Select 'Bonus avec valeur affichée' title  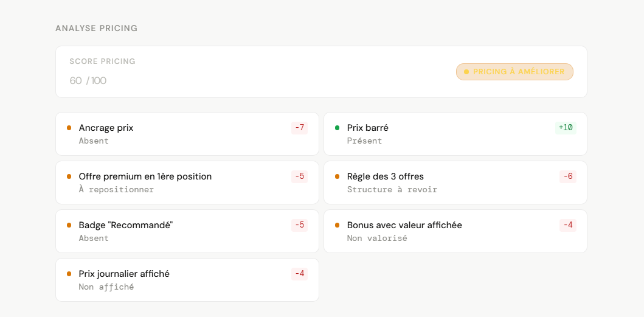404,225
